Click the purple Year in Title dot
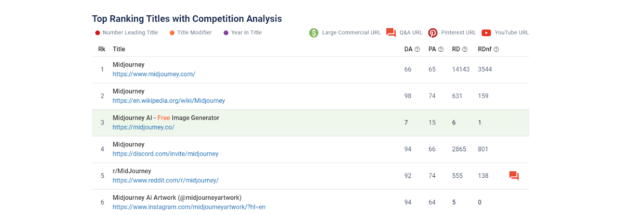Image resolution: width=644 pixels, height=215 pixels. pos(226,33)
